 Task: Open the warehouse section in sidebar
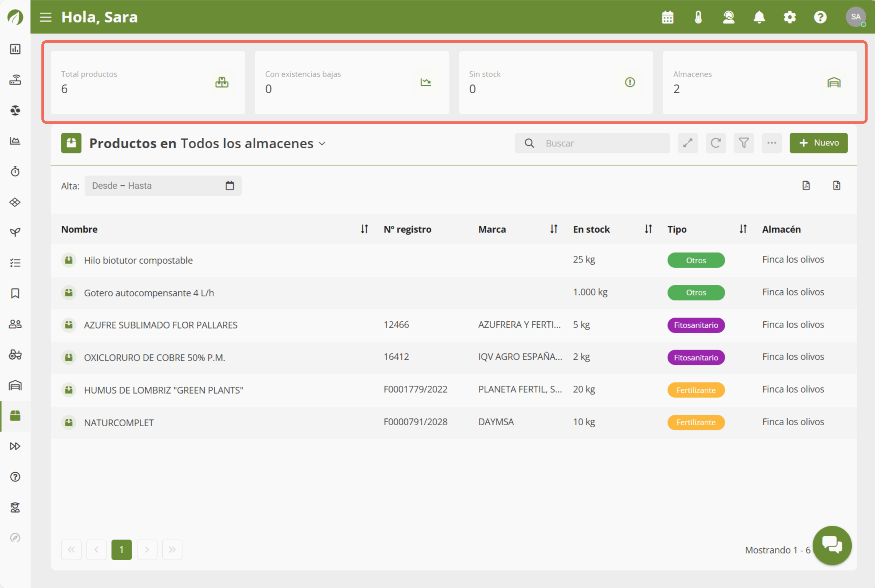[x=15, y=385]
